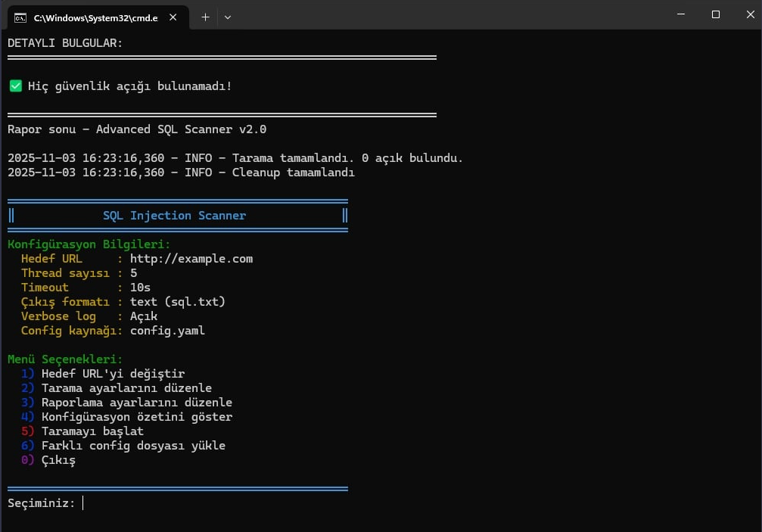This screenshot has height=532, width=762.
Task: Maximize the terminal window
Action: (716, 14)
